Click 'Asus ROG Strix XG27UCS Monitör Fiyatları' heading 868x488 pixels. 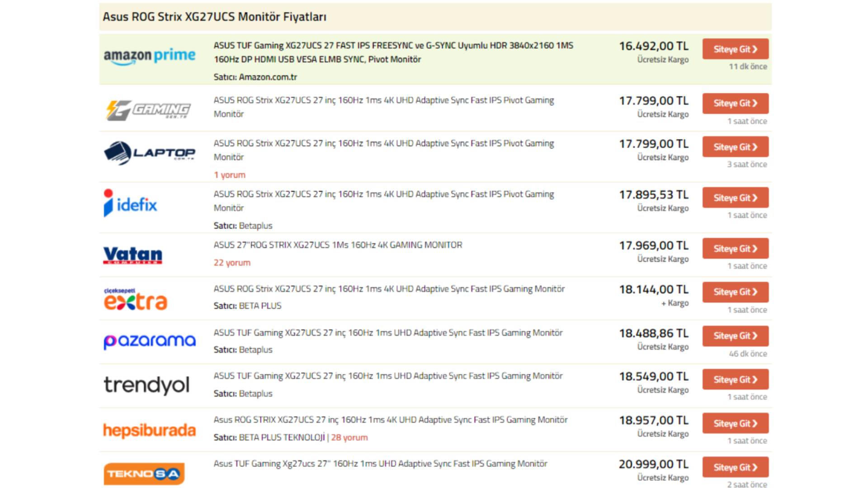point(214,17)
